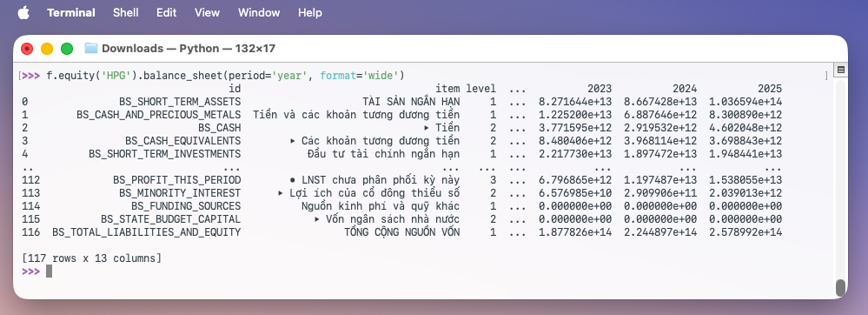Click BS_CASH_EQUIVALENTS row id
The height and width of the screenshot is (315, 868).
click(183, 141)
